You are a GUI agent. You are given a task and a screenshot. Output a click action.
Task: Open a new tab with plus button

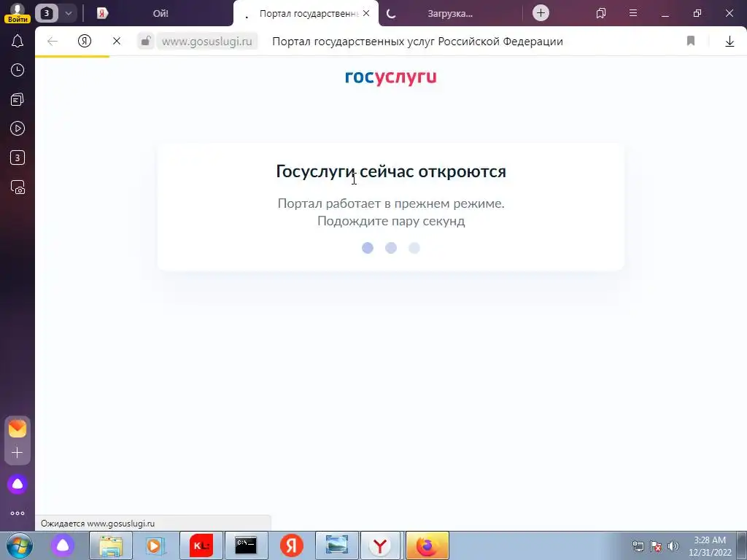point(541,13)
